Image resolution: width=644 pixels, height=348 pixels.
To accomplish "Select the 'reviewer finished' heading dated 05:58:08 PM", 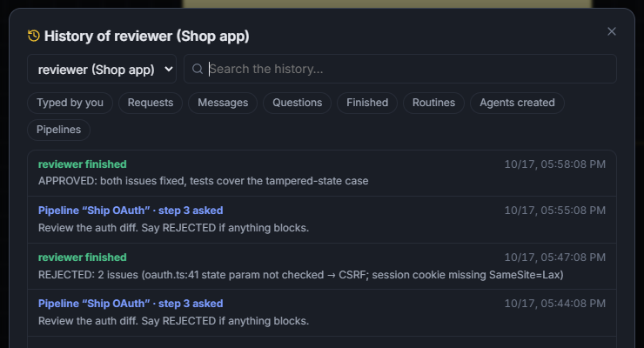I will 83,164.
